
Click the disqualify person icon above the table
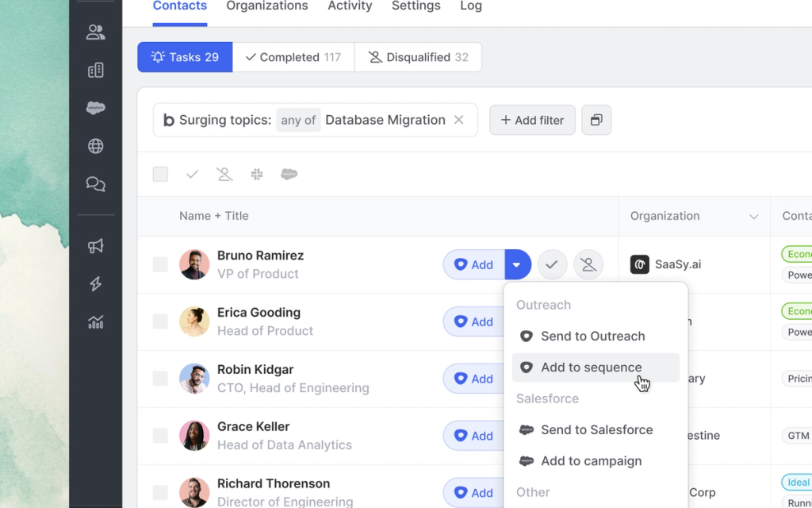click(x=224, y=174)
